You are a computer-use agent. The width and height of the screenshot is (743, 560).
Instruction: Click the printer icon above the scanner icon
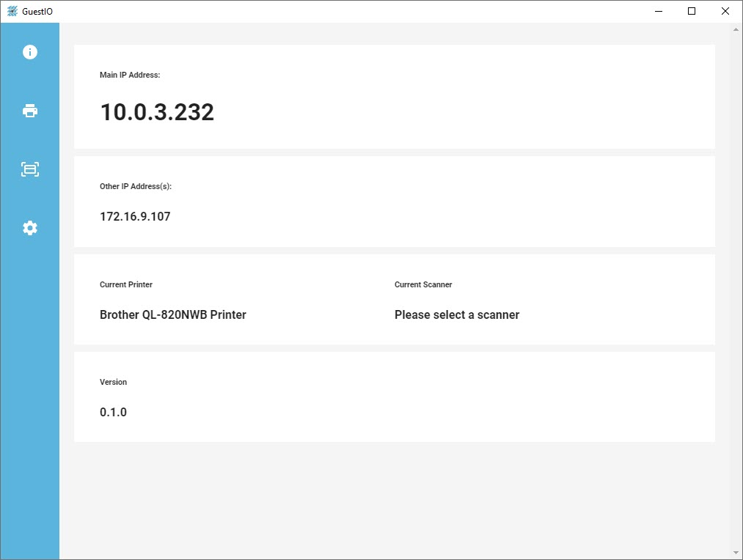click(x=29, y=110)
